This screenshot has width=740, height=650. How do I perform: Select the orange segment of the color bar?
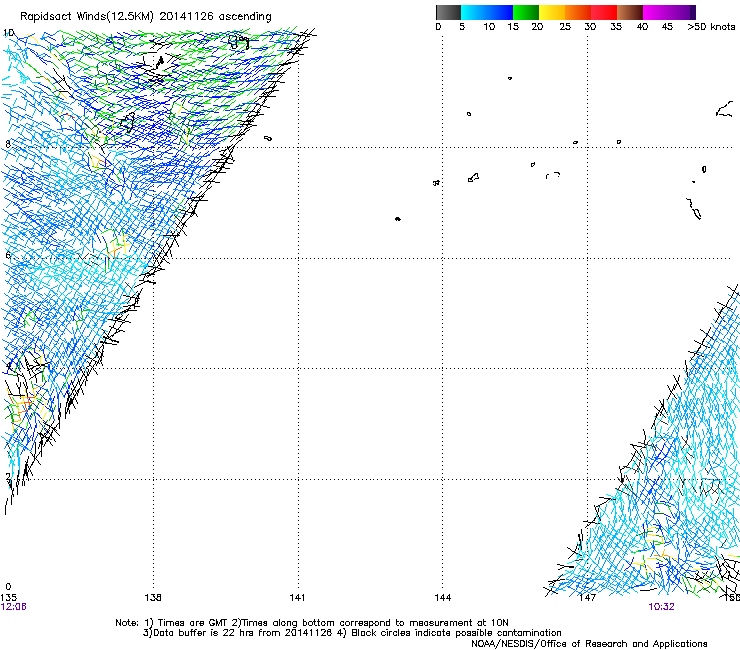[x=578, y=12]
